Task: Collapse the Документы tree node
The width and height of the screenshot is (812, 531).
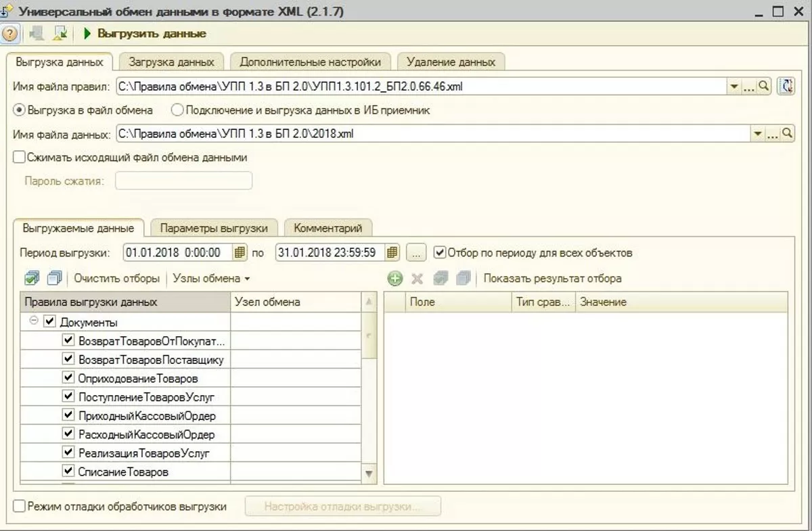Action: click(x=34, y=322)
